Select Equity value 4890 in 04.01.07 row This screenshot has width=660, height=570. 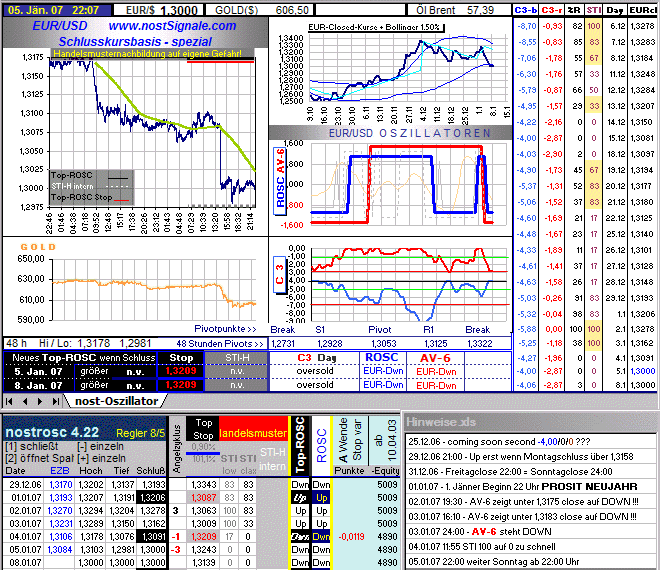(x=387, y=537)
